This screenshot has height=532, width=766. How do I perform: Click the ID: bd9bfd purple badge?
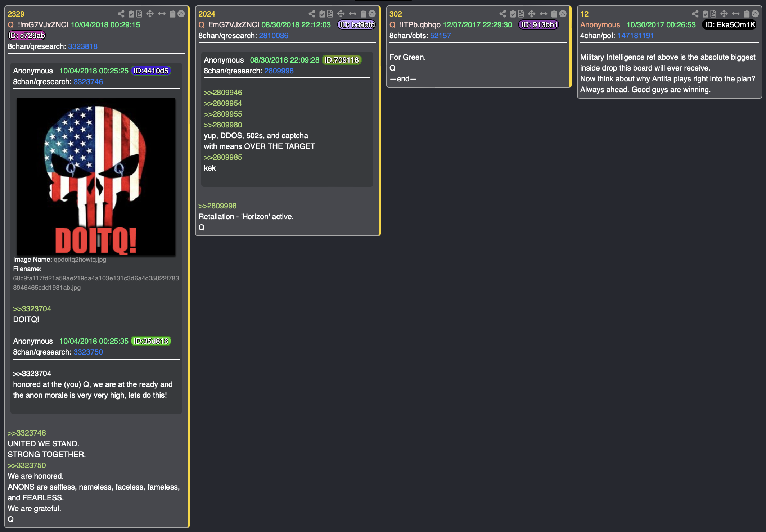(357, 25)
